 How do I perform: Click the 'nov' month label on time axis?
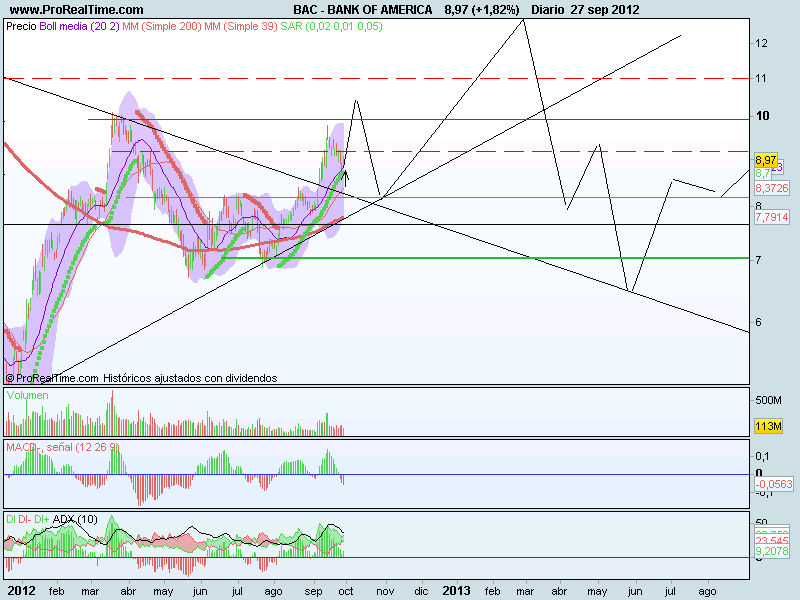(x=385, y=591)
